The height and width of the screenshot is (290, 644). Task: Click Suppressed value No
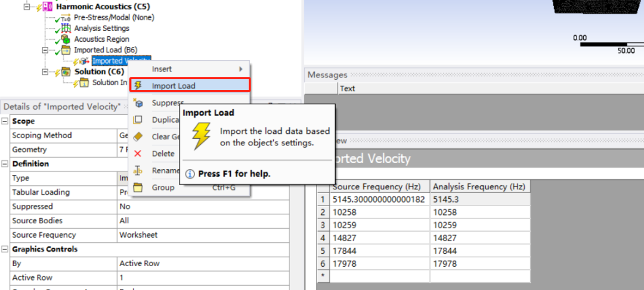point(203,206)
